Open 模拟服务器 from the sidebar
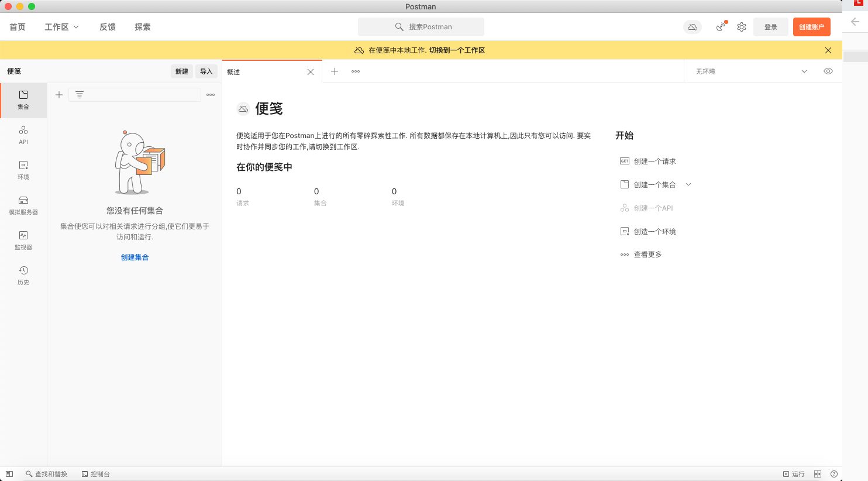This screenshot has width=868, height=481. pyautogui.click(x=23, y=205)
